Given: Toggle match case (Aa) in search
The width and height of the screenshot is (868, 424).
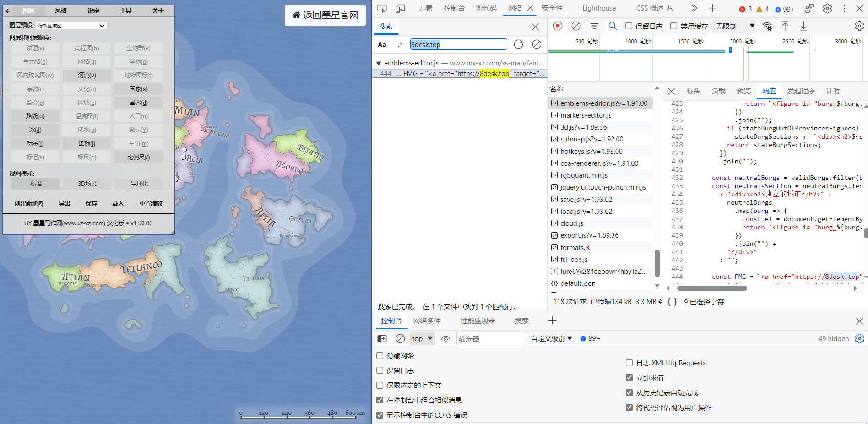Looking at the screenshot, I should [382, 44].
